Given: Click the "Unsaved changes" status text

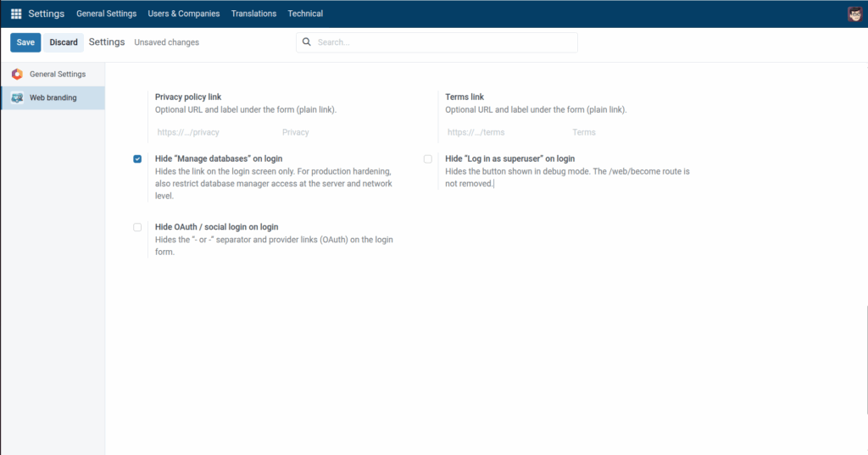Looking at the screenshot, I should tap(167, 42).
